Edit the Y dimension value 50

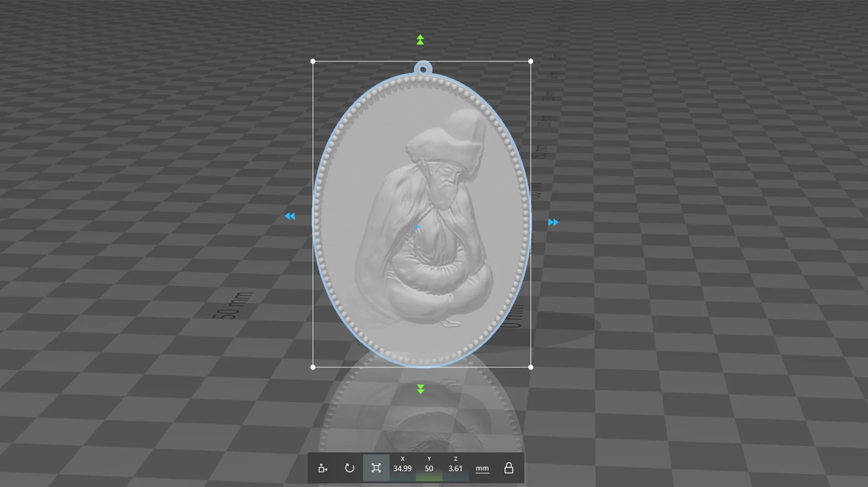(429, 468)
